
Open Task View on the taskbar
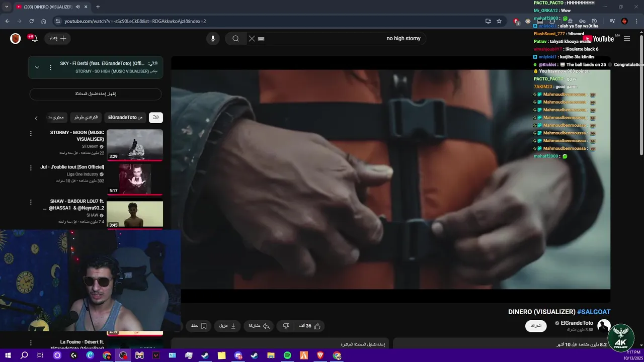click(x=40, y=355)
